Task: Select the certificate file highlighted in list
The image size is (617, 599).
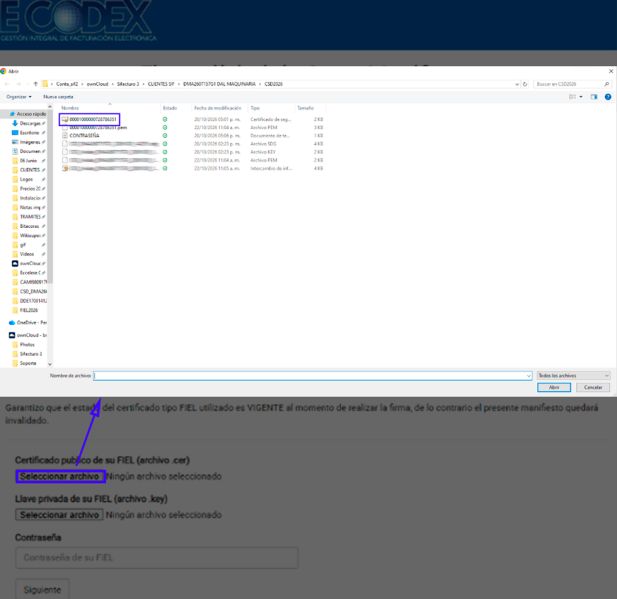Action: coord(89,119)
